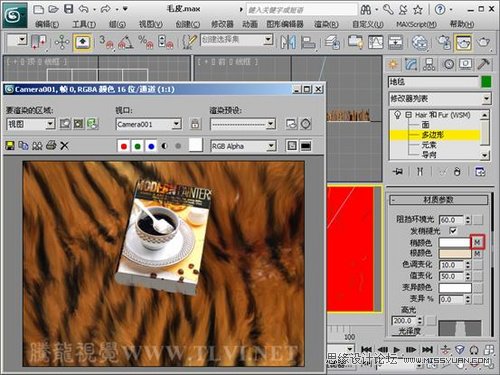The width and height of the screenshot is (500, 375).
Task: Select the Align tool
Action: tap(308, 42)
